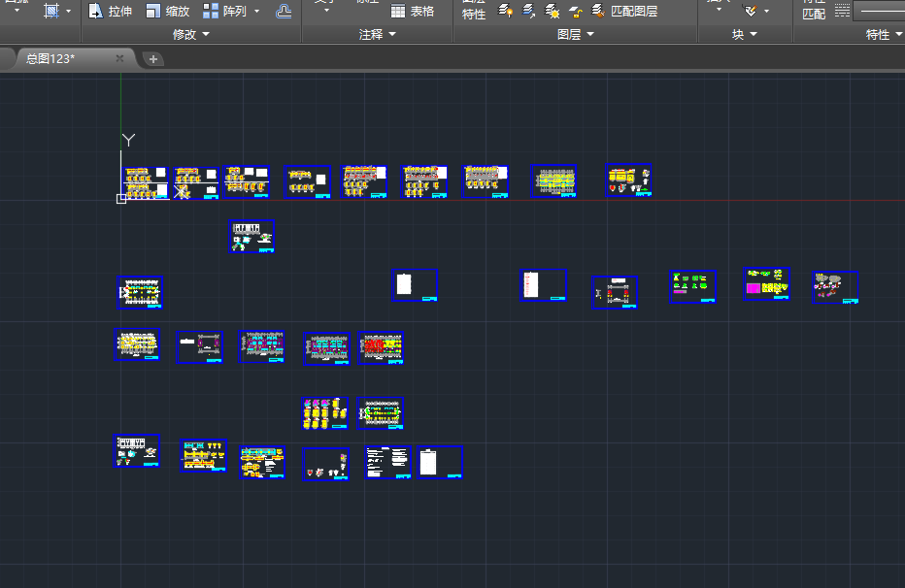
Task: Expand the Array (阵列) dropdown arrow
Action: coord(257,11)
